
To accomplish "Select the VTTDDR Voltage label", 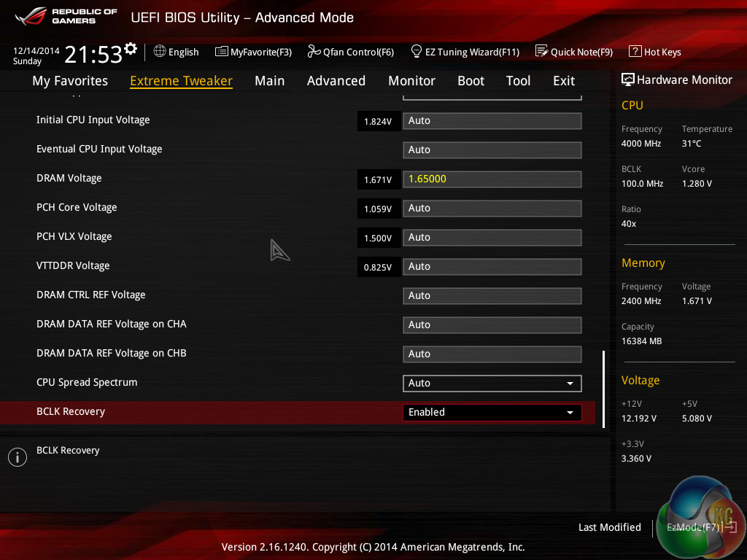I will tap(73, 265).
